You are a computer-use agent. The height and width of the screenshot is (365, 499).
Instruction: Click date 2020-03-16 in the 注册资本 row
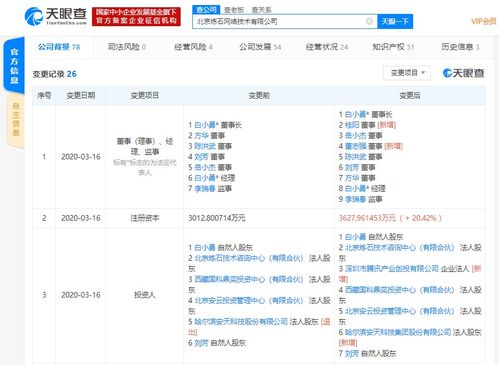pyautogui.click(x=81, y=218)
